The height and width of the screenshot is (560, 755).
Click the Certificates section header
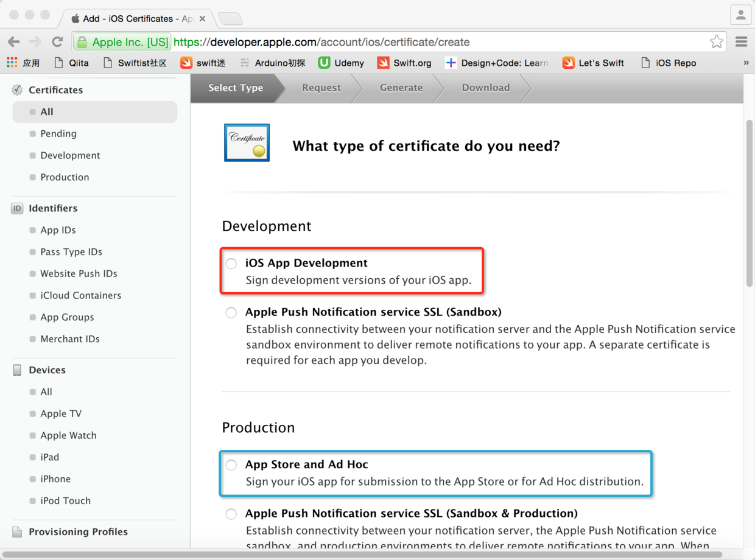click(x=55, y=90)
